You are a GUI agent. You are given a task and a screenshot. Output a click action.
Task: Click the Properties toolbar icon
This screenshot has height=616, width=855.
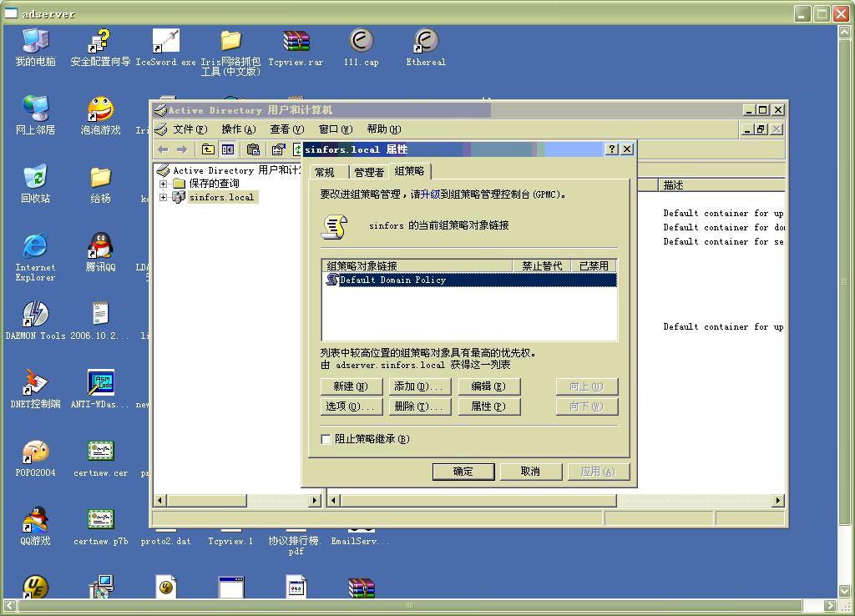tap(278, 149)
